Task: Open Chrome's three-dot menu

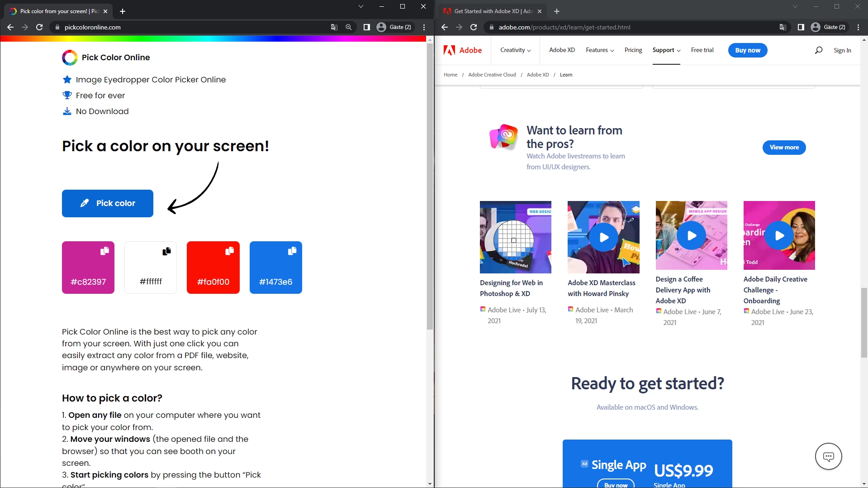Action: [424, 27]
